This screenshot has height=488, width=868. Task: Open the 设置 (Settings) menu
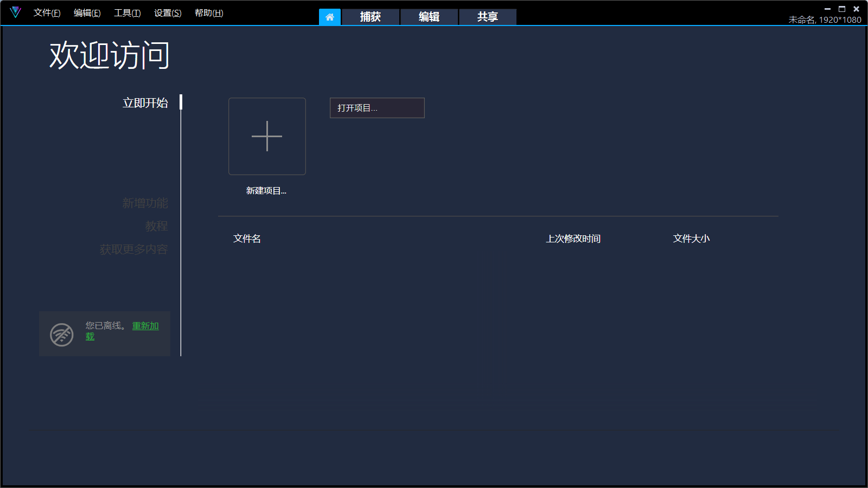[x=167, y=12]
